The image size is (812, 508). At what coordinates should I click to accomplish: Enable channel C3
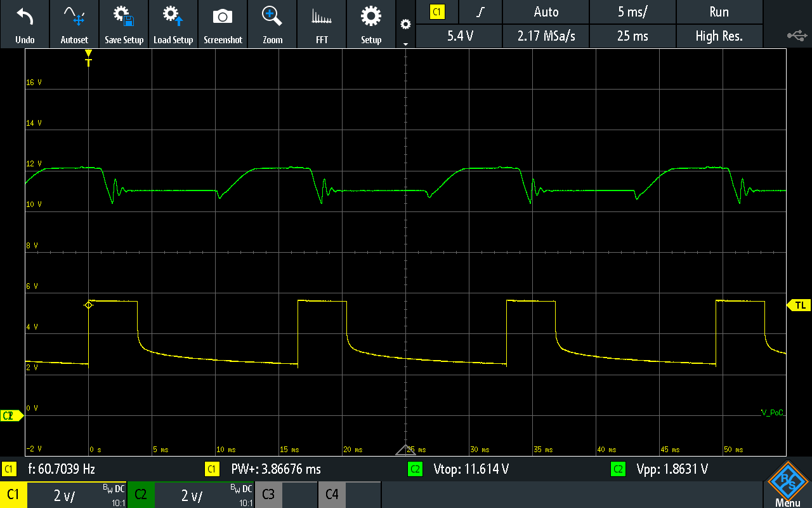point(268,494)
